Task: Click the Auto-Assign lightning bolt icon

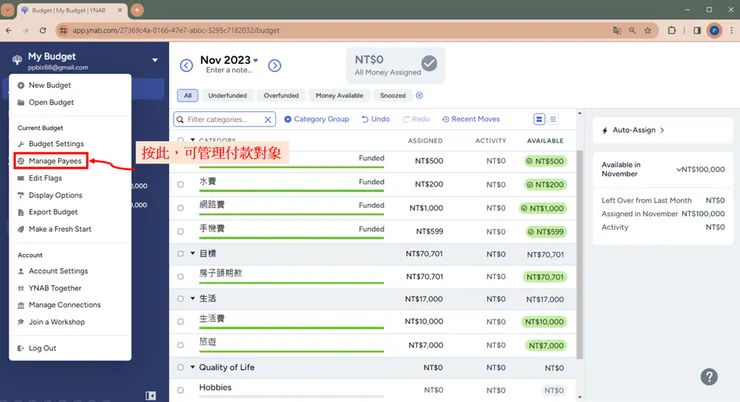Action: [x=605, y=130]
